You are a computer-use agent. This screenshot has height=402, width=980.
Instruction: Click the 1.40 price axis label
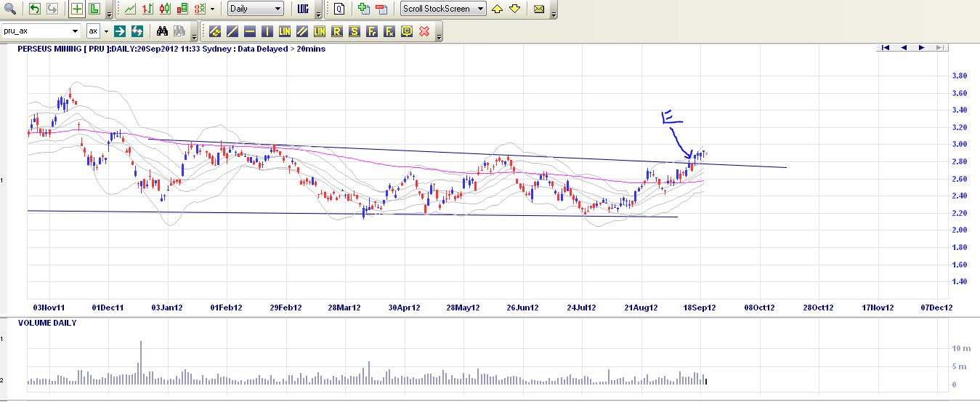coord(959,281)
